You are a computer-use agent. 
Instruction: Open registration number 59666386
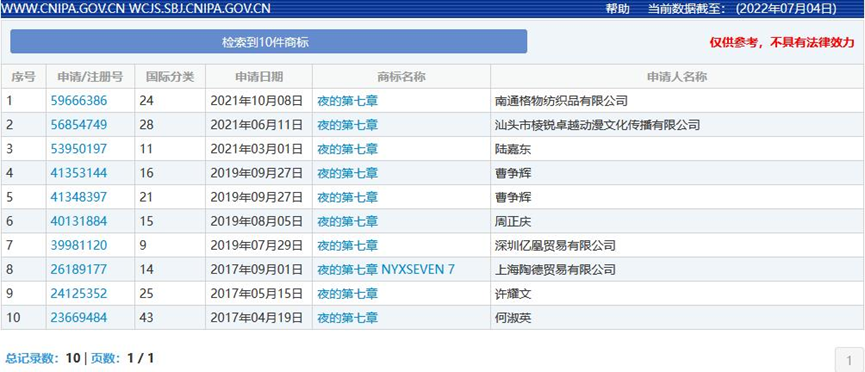click(79, 100)
